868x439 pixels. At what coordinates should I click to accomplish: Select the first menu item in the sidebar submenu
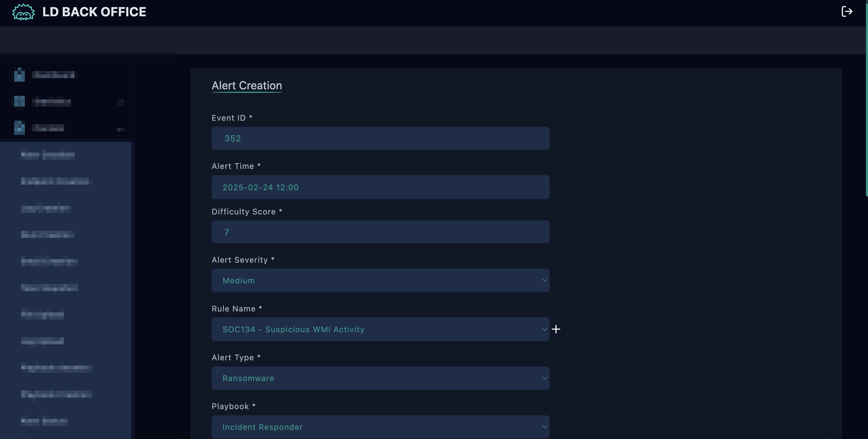point(48,155)
